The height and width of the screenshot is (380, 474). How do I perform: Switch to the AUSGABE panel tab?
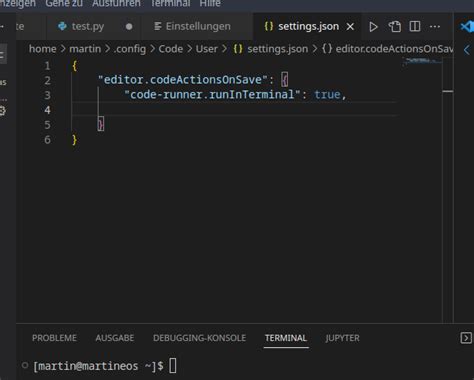(x=115, y=338)
